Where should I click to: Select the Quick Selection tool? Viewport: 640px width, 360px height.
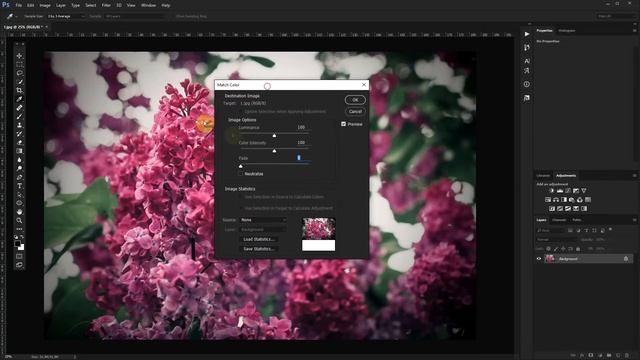[x=19, y=82]
